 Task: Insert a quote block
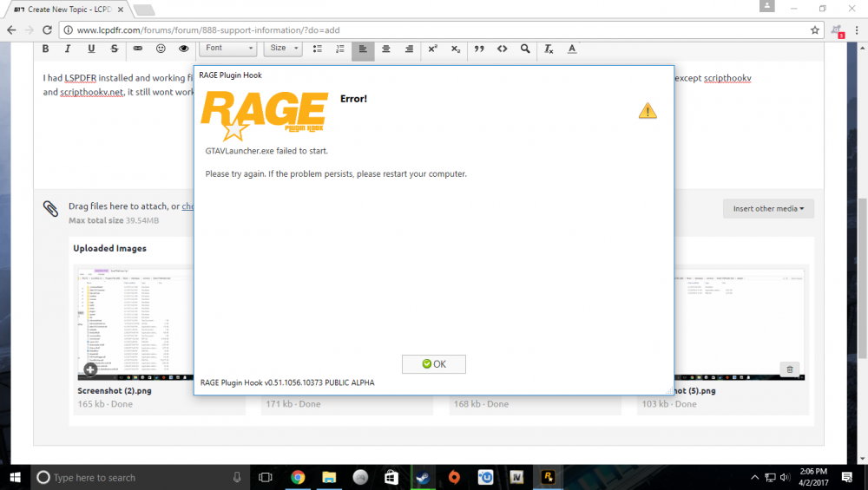pos(479,49)
